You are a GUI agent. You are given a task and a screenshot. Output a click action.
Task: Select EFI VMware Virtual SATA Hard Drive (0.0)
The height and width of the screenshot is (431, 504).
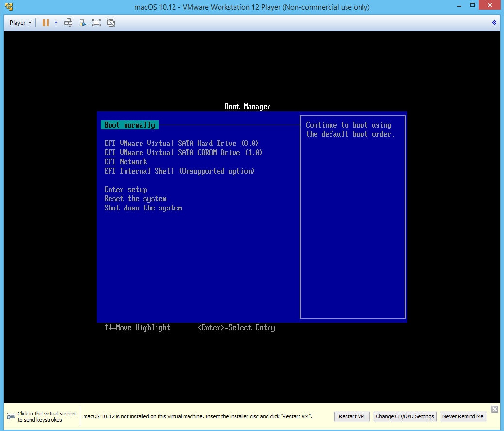point(181,143)
